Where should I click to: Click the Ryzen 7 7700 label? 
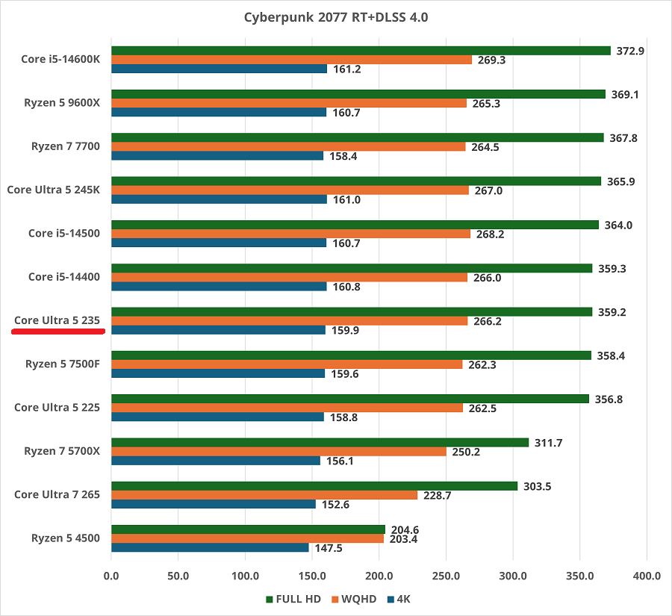66,146
